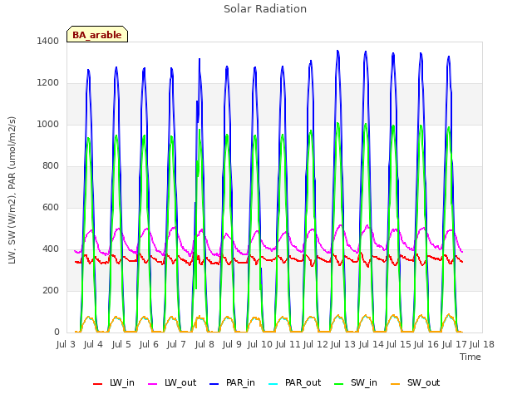Click the Jul 8 x-axis tick label
Viewport: 532px width, 399px height.
tap(204, 344)
